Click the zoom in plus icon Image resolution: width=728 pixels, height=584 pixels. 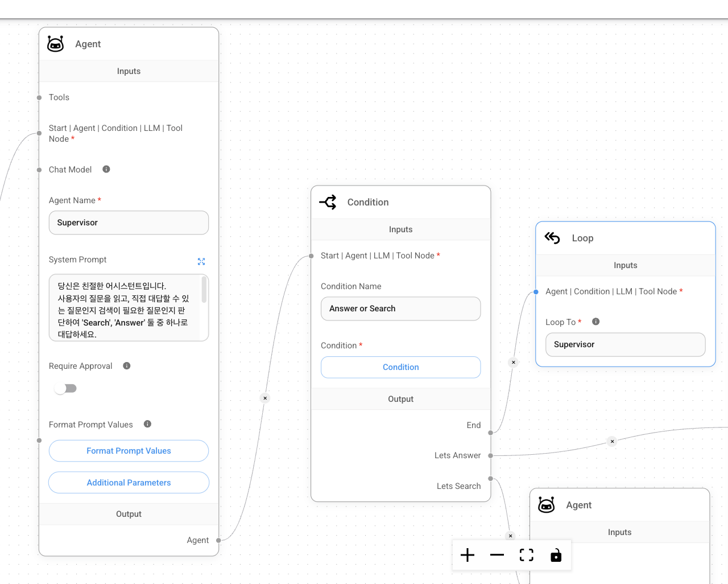click(x=468, y=555)
